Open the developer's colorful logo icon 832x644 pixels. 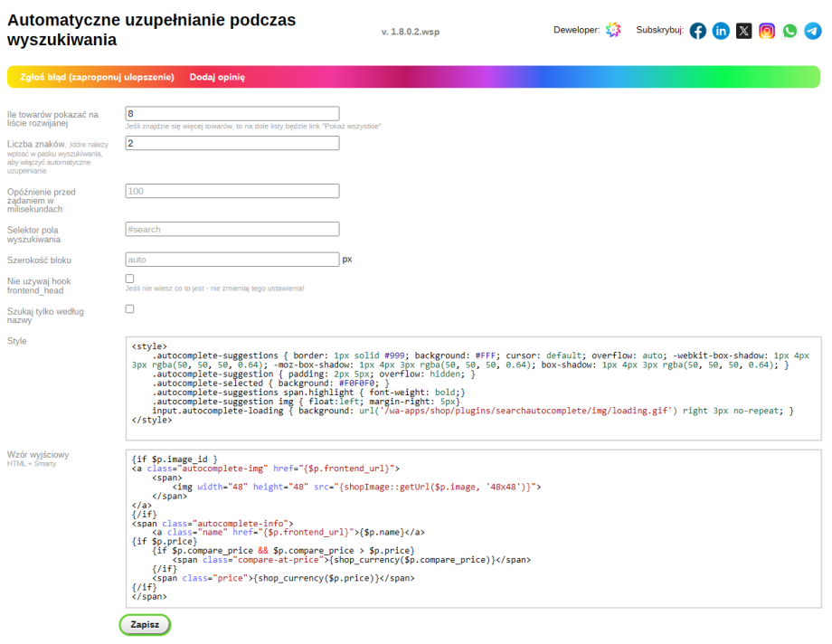coord(613,31)
